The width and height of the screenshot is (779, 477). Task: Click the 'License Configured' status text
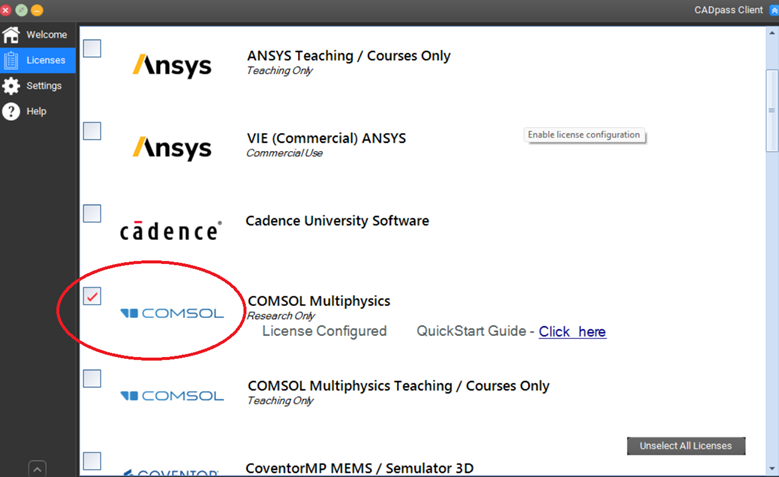(324, 331)
